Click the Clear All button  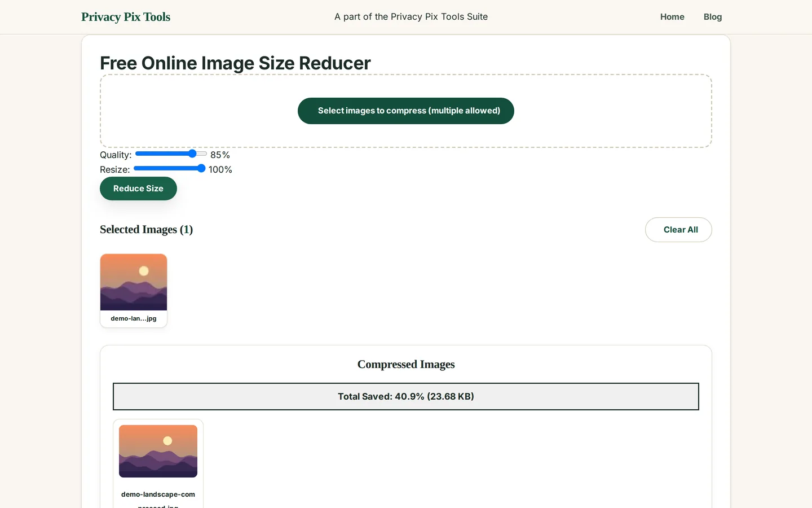[678, 230]
